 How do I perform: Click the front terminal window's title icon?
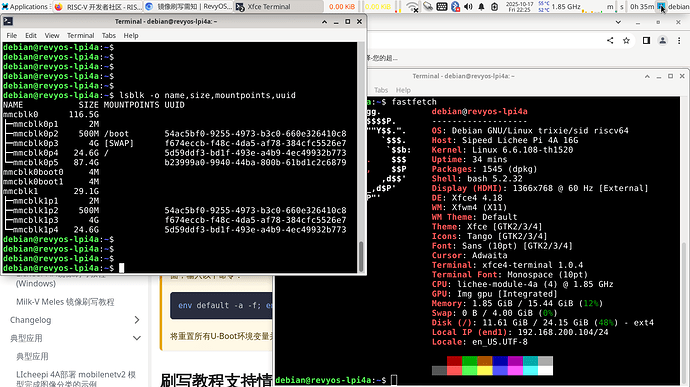pos(7,21)
